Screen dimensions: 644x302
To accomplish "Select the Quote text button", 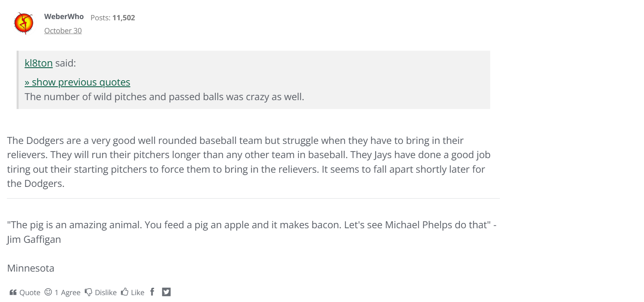I will pos(30,293).
